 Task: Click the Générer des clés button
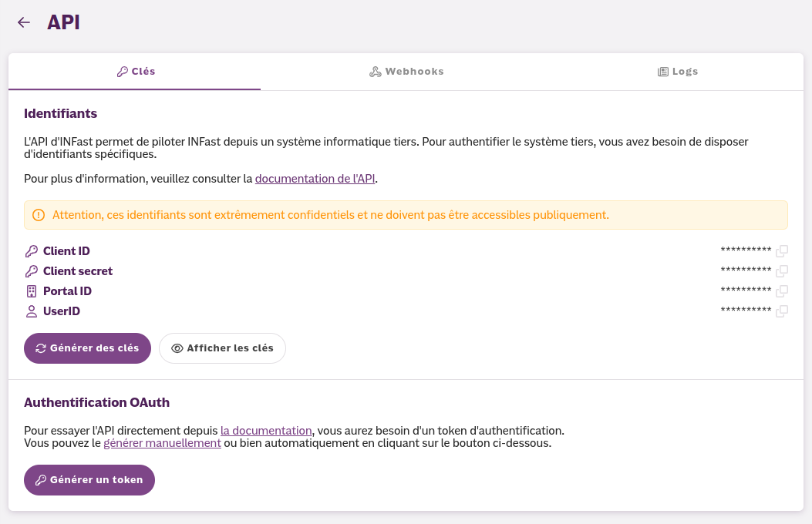click(x=87, y=348)
